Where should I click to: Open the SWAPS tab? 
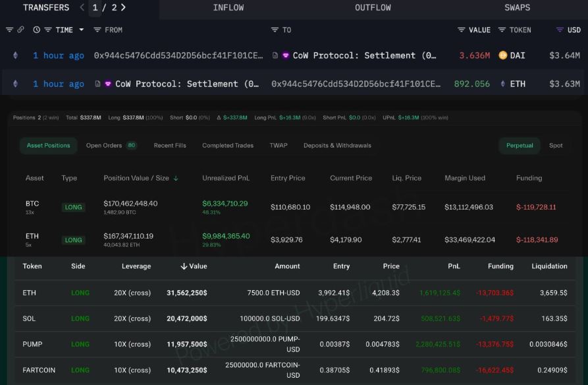pos(516,7)
